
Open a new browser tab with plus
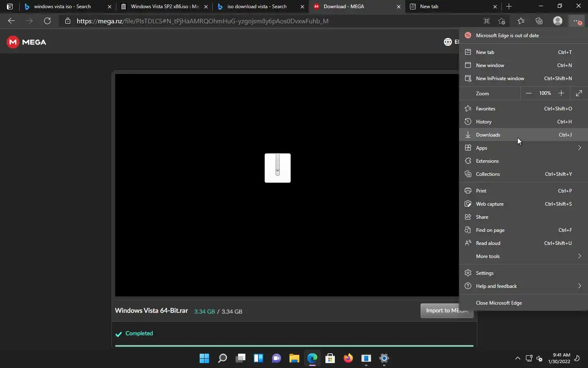pyautogui.click(x=509, y=7)
